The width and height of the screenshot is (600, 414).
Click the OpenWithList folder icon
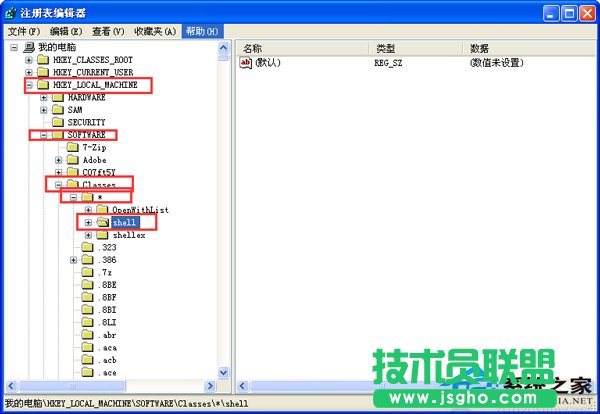(103, 210)
